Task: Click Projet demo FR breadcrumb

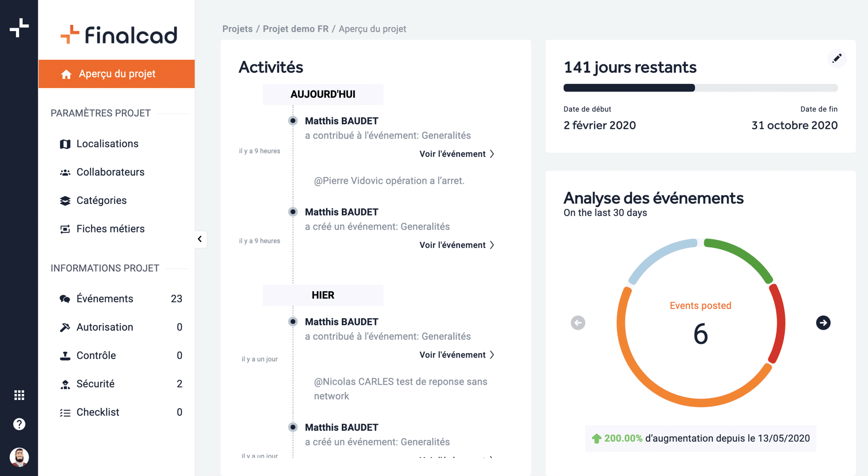Action: 296,29
